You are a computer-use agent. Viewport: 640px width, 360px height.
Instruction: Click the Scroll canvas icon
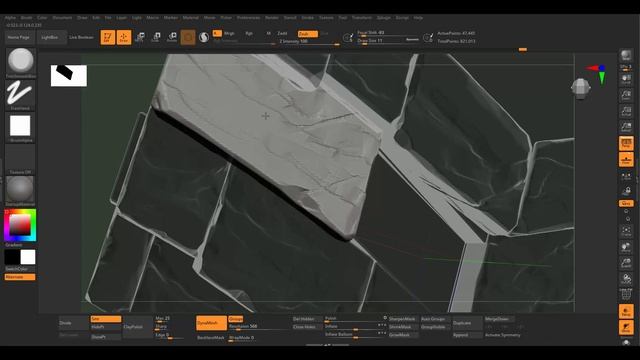click(x=626, y=79)
